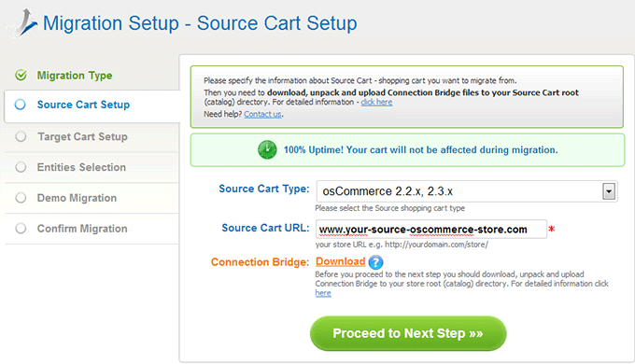Open the Contact us link
The height and width of the screenshot is (364, 635).
pos(262,114)
